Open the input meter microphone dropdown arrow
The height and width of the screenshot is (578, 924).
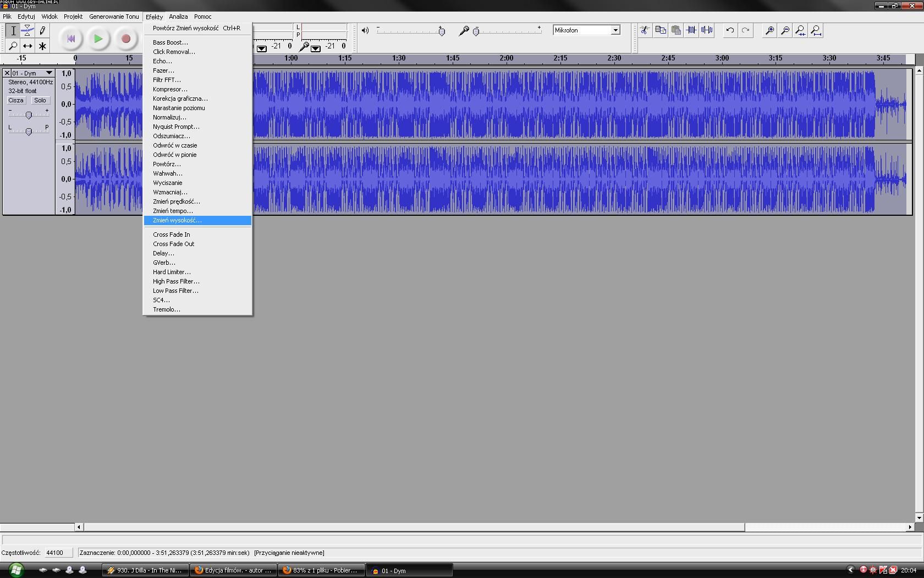tap(316, 48)
